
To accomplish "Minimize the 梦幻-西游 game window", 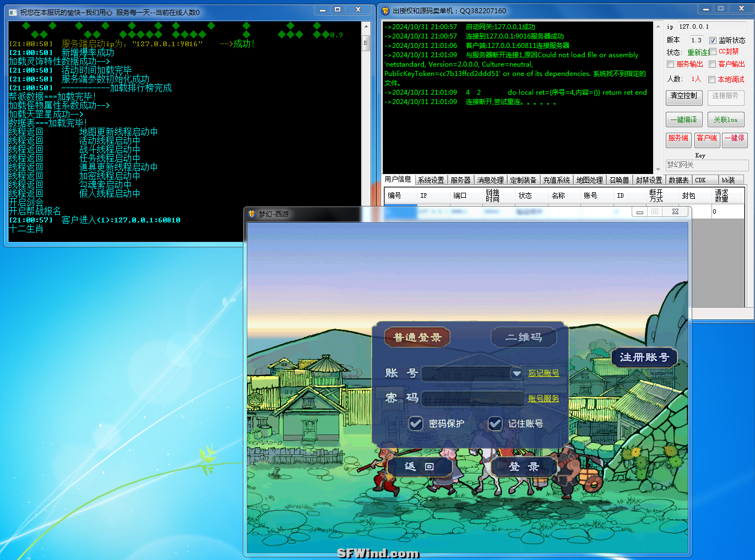I will coord(639,212).
